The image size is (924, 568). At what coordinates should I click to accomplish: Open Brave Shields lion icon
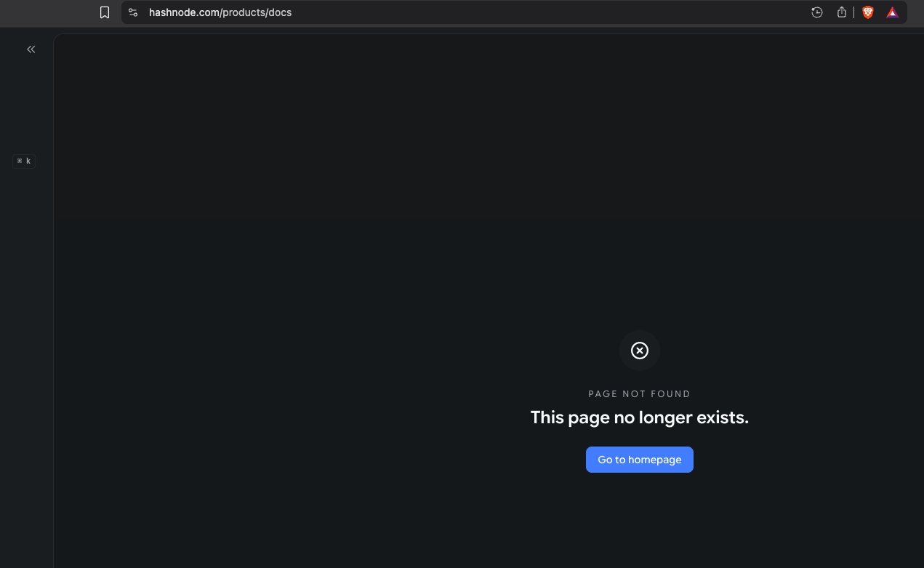[867, 12]
